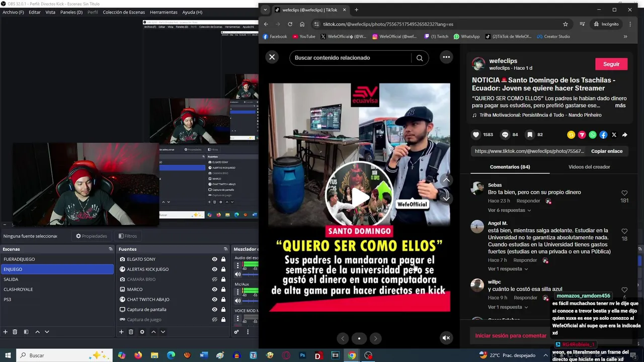The height and width of the screenshot is (362, 644).
Task: Delete the selected scene with the trash icon
Action: click(x=15, y=332)
